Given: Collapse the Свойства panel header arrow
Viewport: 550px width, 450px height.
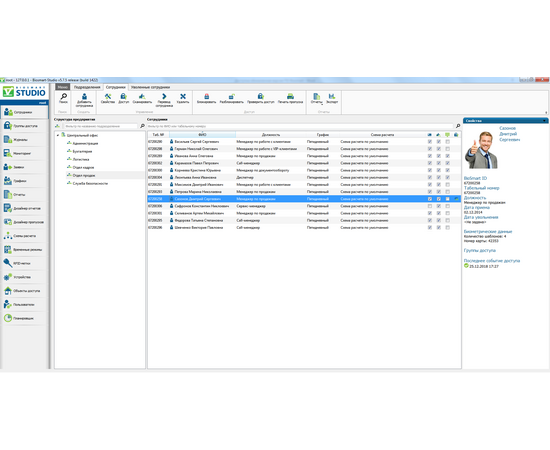Looking at the screenshot, I should [x=544, y=121].
